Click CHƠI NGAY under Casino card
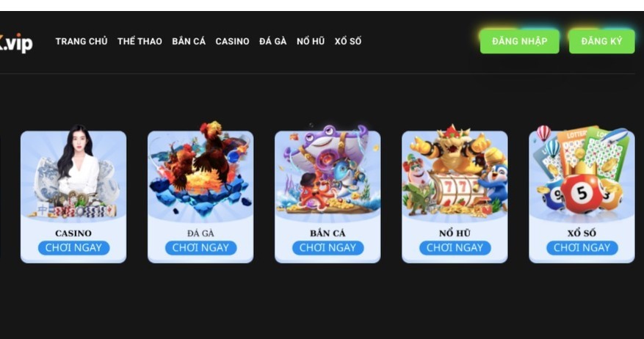 [x=73, y=248]
